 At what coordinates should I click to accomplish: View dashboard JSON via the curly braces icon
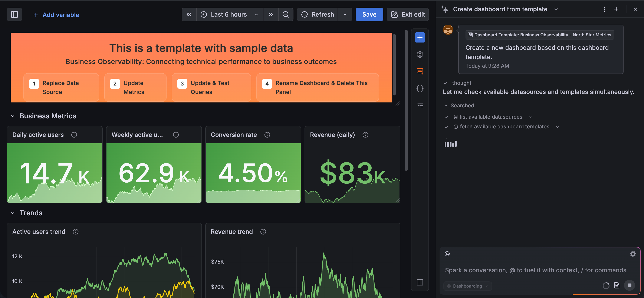point(420,88)
